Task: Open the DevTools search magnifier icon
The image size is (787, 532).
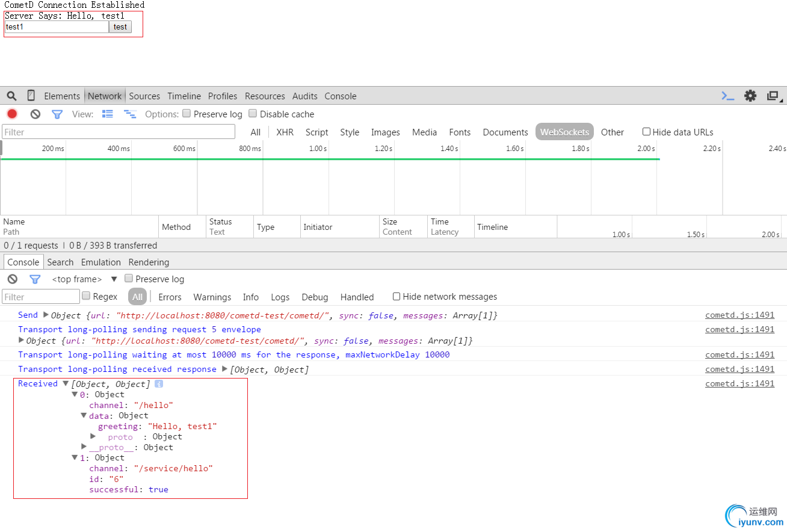Action: pos(11,96)
